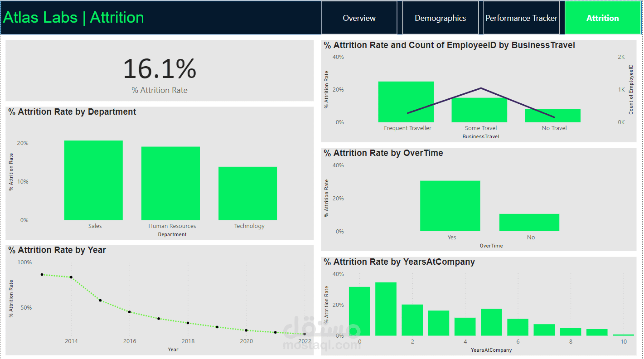Click the '% Attrition Rate by YearsAtCompany' title
Viewport: 644px width, 359px height.
pos(399,262)
